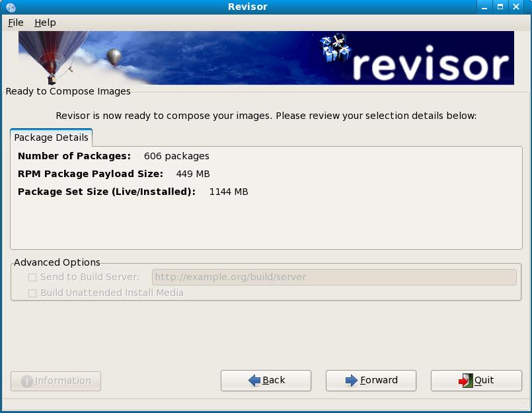Image resolution: width=532 pixels, height=413 pixels.
Task: Select the Package Details tab
Action: click(x=52, y=137)
